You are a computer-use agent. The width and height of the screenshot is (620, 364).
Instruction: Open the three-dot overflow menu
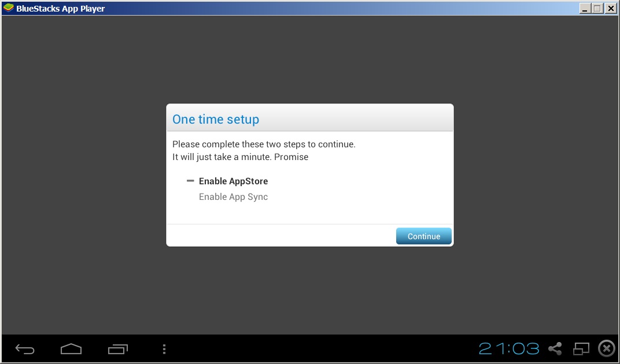click(x=164, y=349)
